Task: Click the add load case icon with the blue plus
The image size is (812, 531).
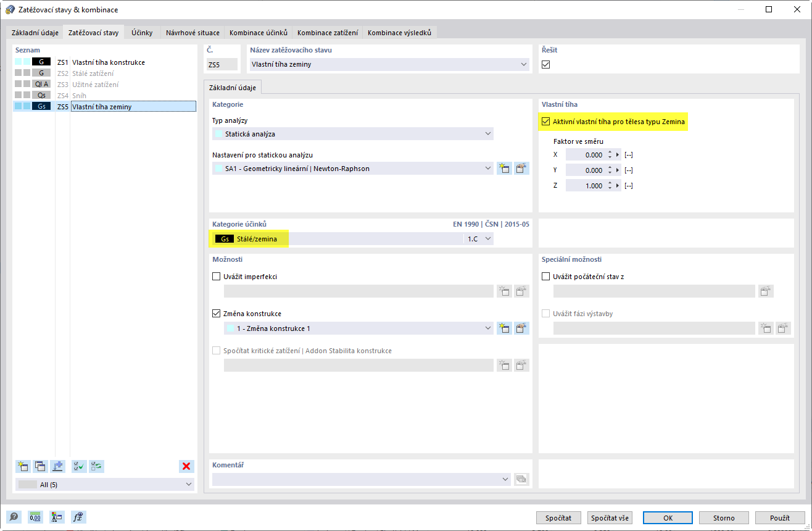Action: tap(58, 466)
